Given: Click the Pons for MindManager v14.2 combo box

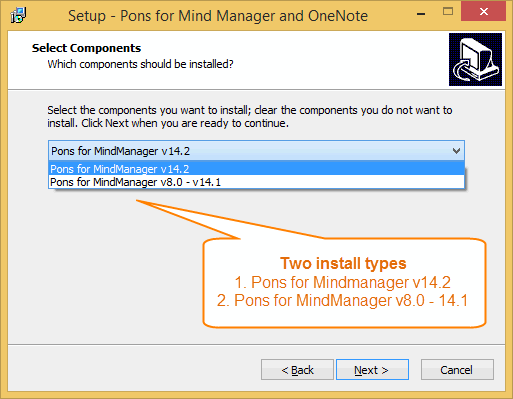Looking at the screenshot, I should (256, 151).
